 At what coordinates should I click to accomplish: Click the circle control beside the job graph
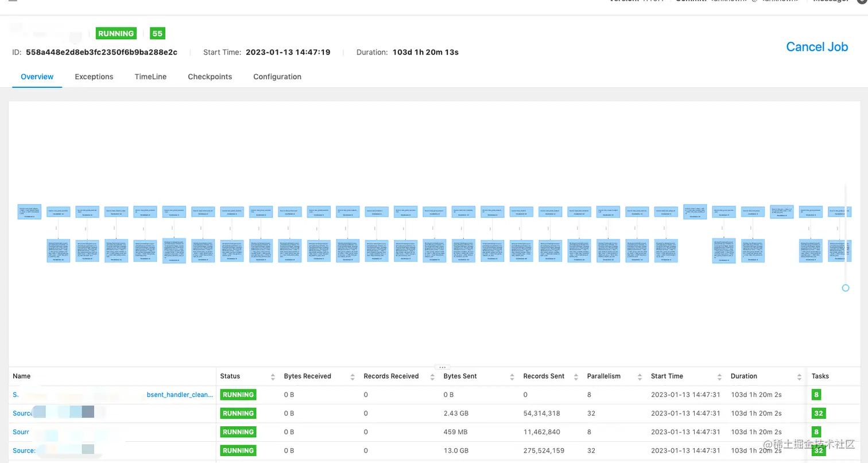[x=845, y=288]
